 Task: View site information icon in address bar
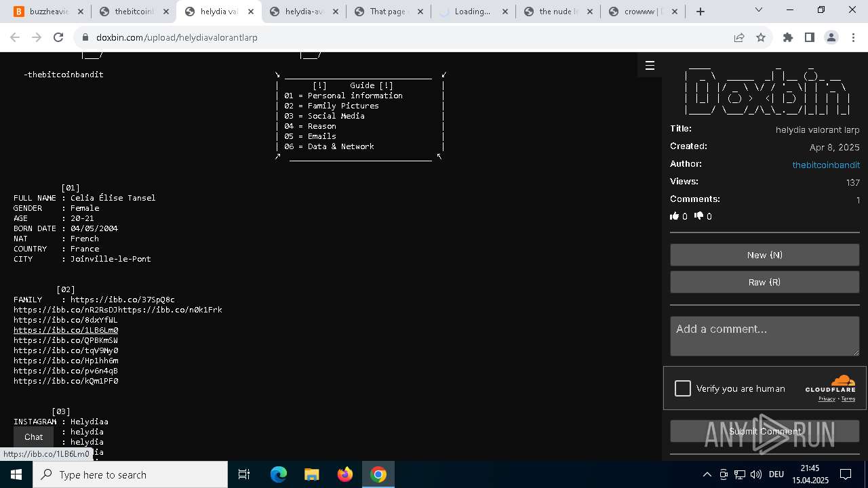[x=85, y=38]
